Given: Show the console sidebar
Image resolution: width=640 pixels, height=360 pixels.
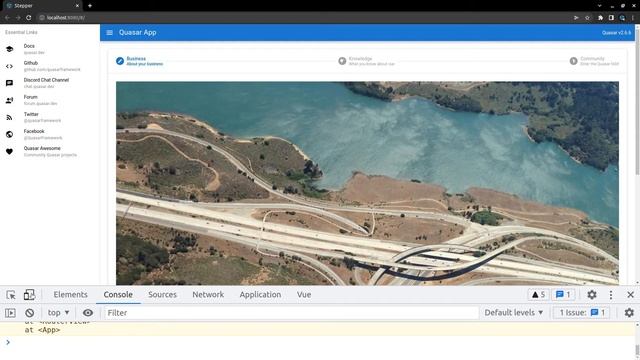Looking at the screenshot, I should click(10, 313).
